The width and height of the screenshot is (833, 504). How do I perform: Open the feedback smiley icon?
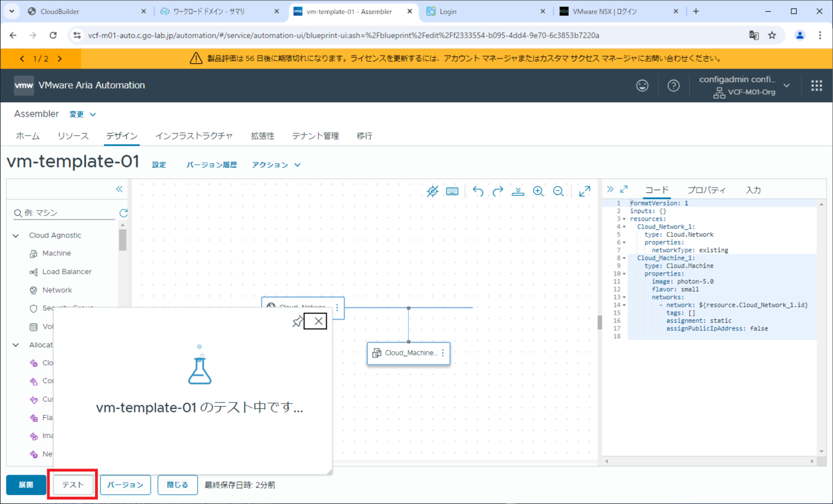pyautogui.click(x=643, y=85)
